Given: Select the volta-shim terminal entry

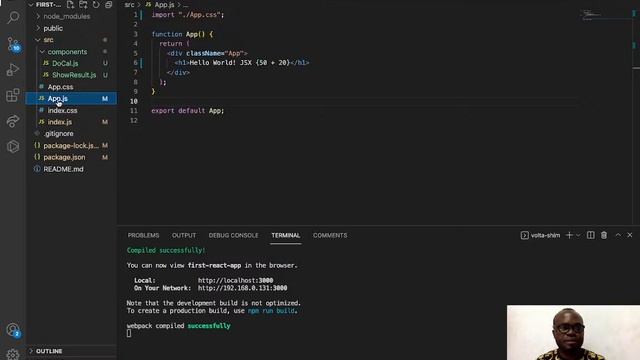Looking at the screenshot, I should point(540,236).
